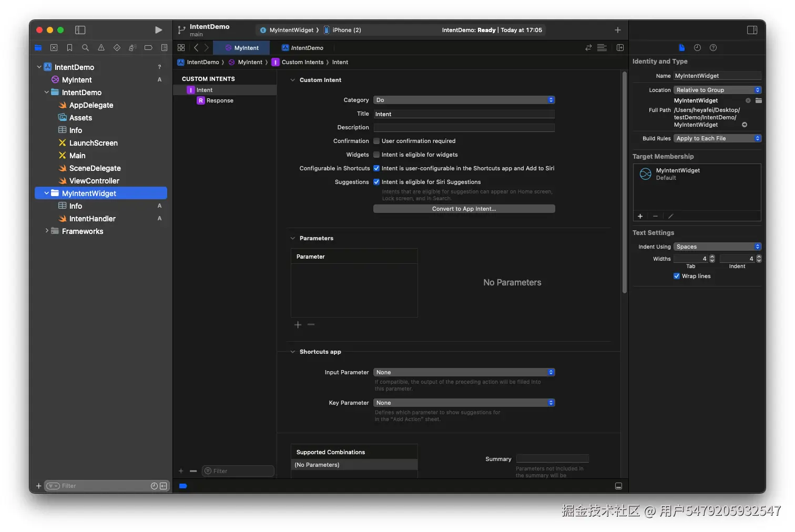Open the Category dropdown set to Do
The image size is (795, 532).
coord(464,100)
